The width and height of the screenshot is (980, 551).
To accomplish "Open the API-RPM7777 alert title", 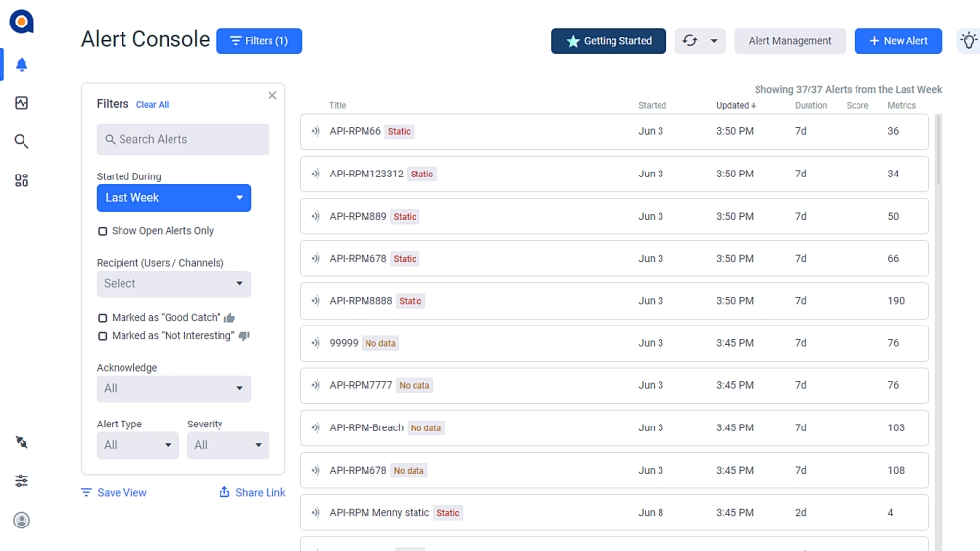I will [x=361, y=385].
